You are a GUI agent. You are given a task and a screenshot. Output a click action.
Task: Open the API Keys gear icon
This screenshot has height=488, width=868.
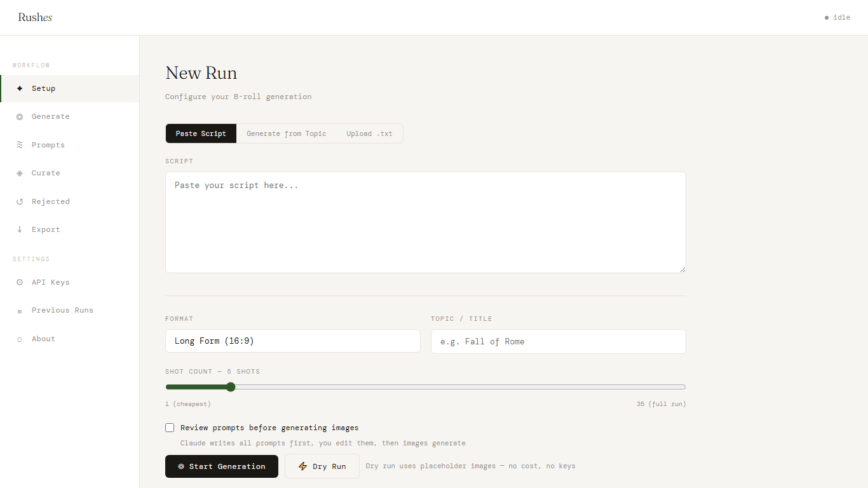tap(19, 282)
